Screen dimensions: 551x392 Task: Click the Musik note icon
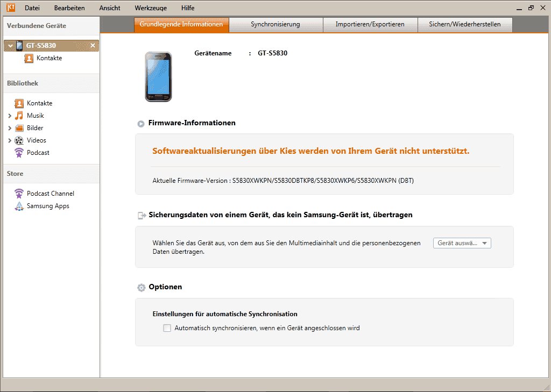19,116
